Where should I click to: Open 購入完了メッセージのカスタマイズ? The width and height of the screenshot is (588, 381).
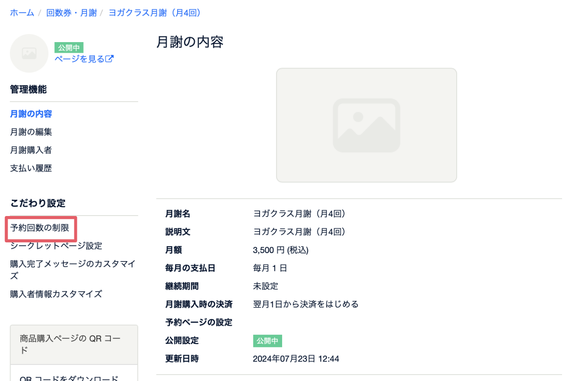72,270
